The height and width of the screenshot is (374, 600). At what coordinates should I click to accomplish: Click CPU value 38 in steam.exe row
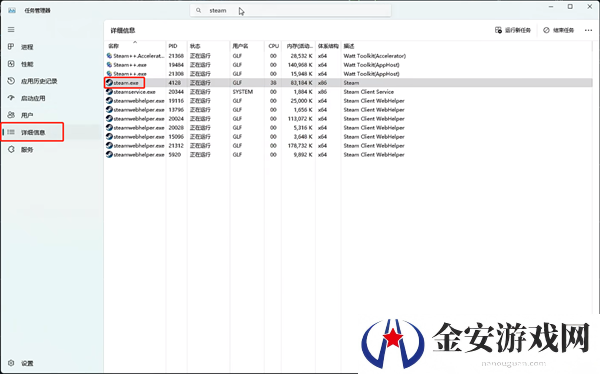[x=273, y=83]
